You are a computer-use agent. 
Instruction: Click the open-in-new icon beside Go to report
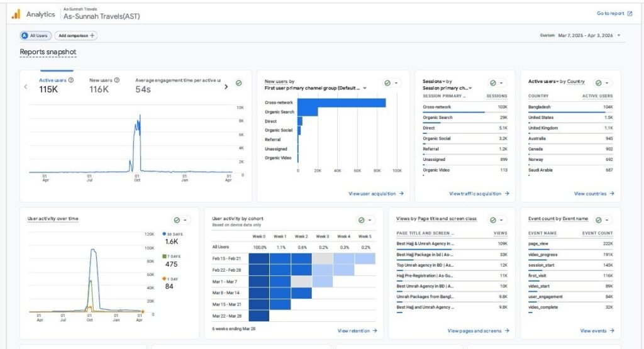pos(630,13)
